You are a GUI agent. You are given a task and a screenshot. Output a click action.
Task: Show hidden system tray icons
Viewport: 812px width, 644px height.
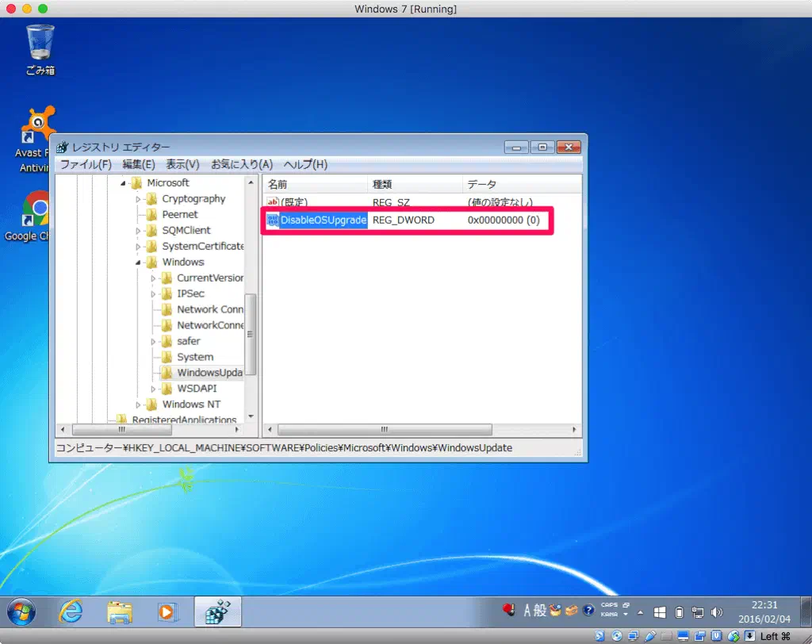pyautogui.click(x=641, y=612)
